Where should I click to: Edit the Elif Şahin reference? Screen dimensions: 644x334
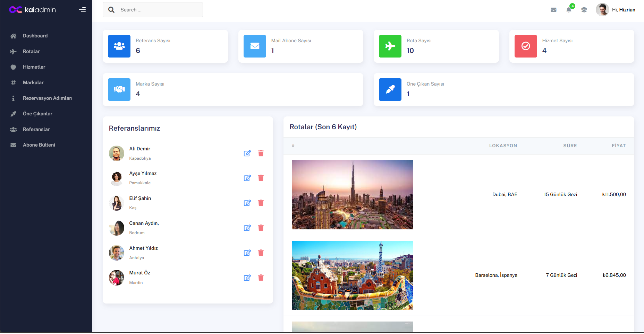point(247,203)
